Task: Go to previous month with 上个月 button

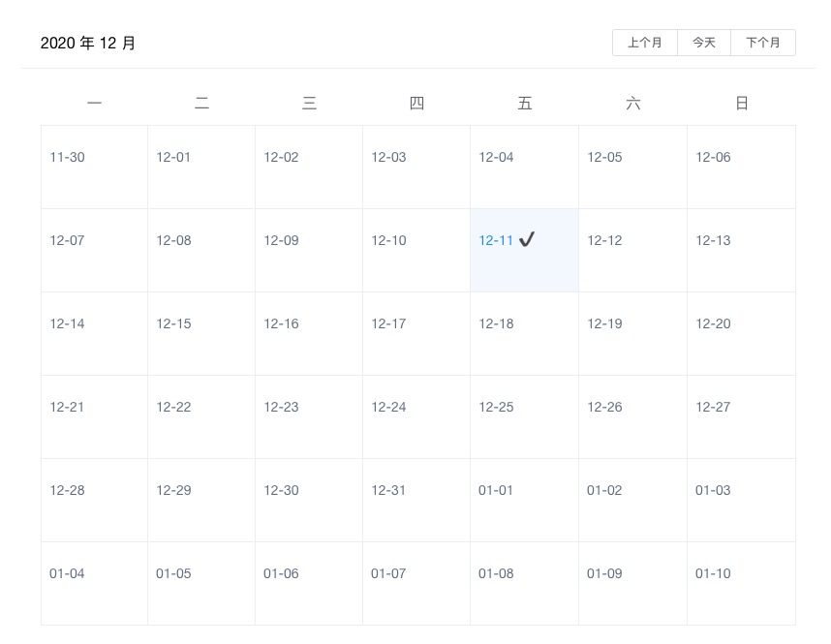Action: tap(645, 43)
